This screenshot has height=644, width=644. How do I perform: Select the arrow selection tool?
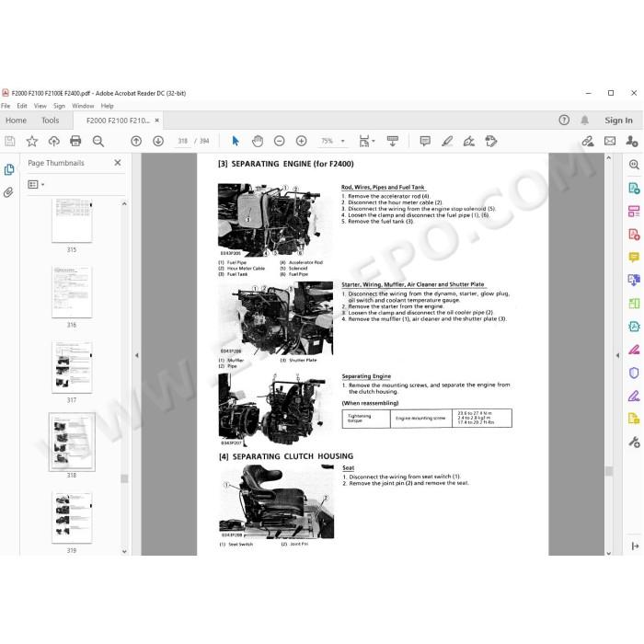coord(236,142)
